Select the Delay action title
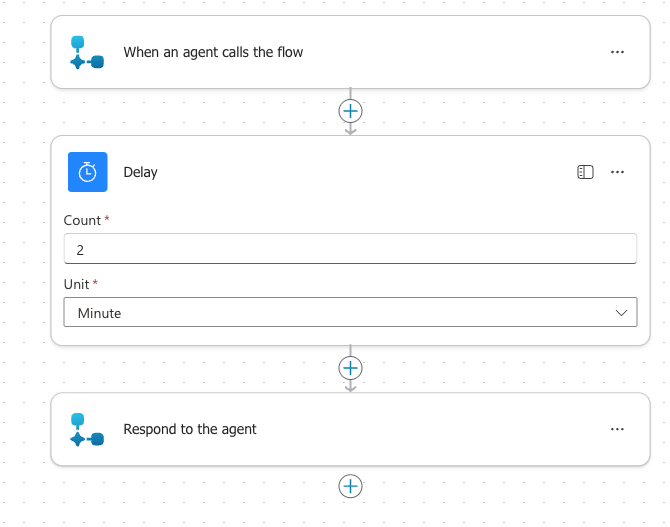Screen dimensions: 670x527 click(x=140, y=172)
